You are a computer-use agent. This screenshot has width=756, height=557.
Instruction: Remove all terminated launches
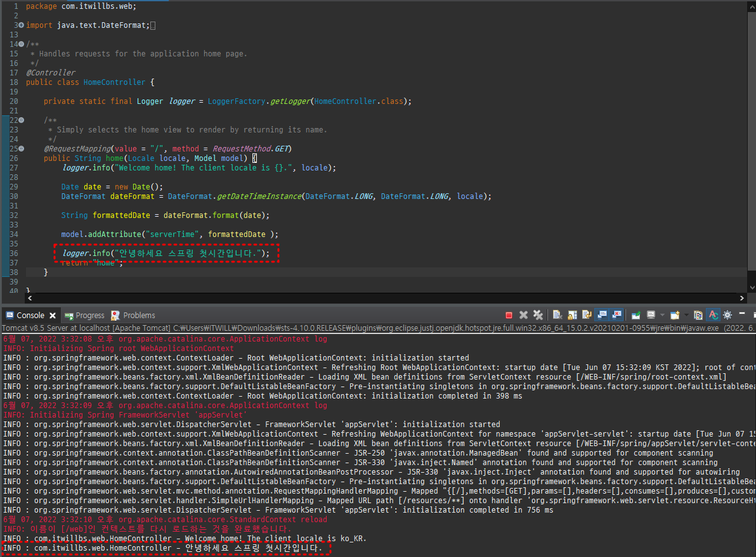538,315
